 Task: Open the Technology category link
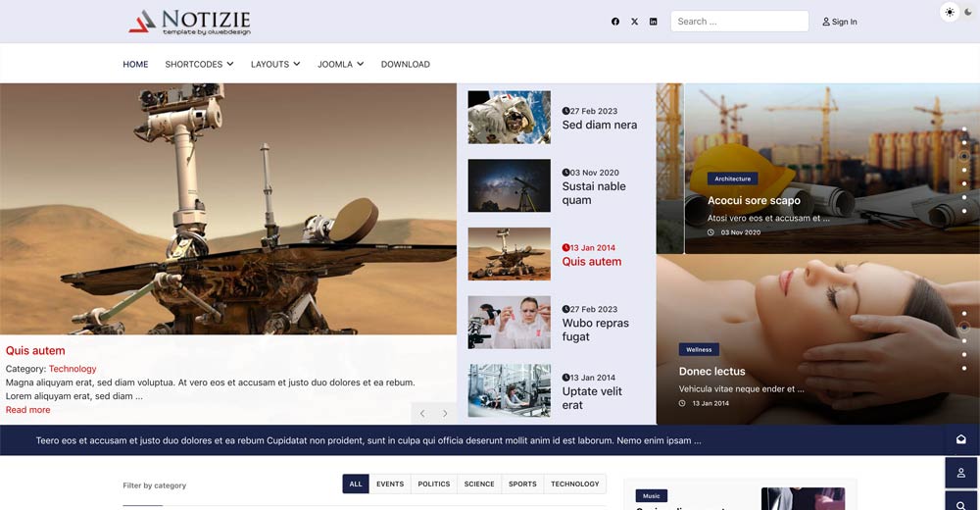coord(73,369)
